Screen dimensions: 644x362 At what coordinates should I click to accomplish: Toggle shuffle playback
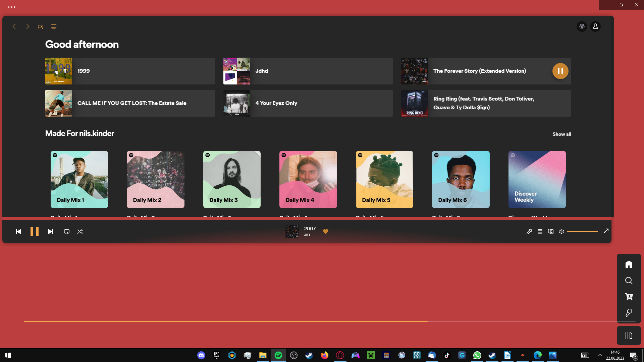click(80, 232)
